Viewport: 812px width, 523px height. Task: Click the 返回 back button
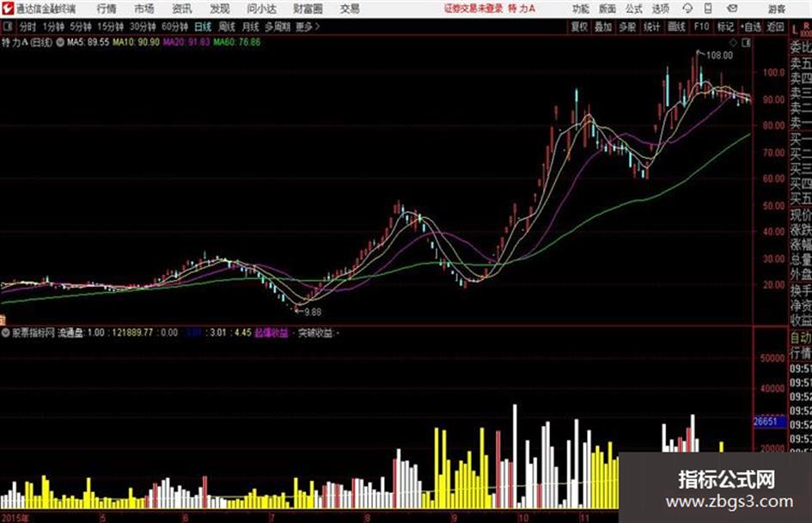pos(775,27)
